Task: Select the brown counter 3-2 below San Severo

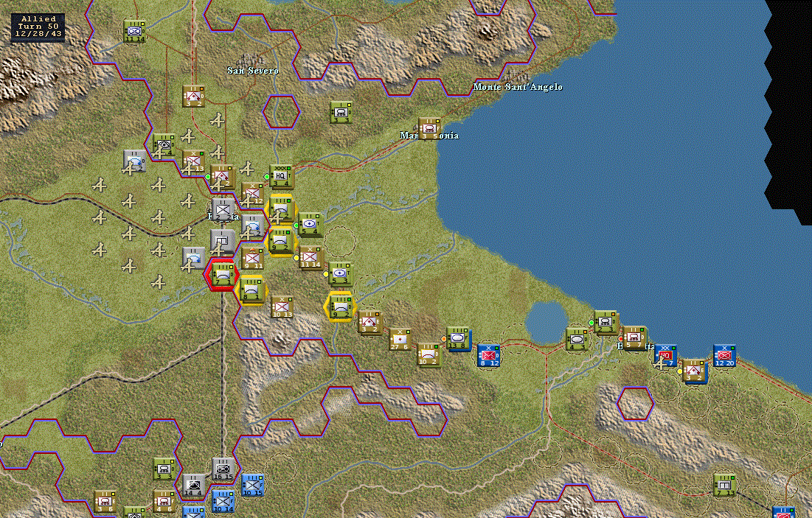Action: [x=194, y=96]
